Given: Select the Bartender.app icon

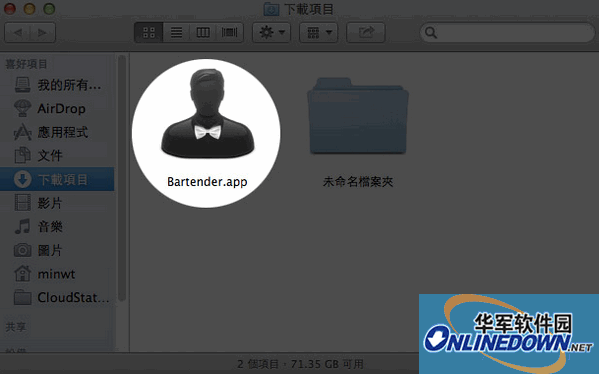Looking at the screenshot, I should click(207, 113).
